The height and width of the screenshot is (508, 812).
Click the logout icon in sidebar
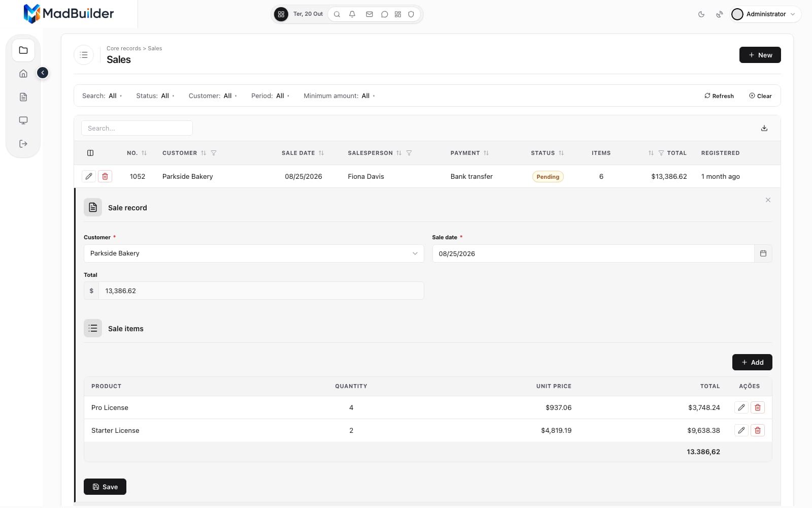23,144
